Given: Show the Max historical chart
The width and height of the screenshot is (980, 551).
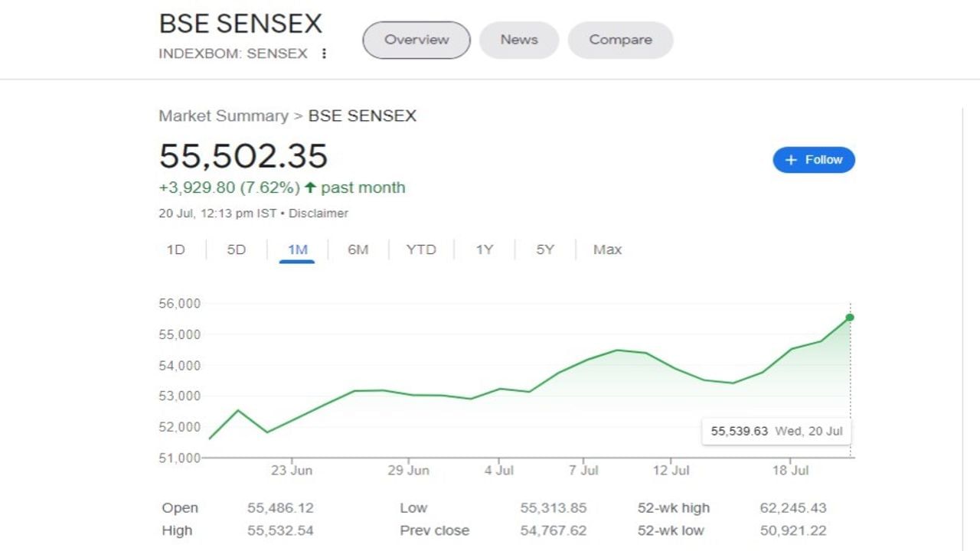Looking at the screenshot, I should click(606, 249).
